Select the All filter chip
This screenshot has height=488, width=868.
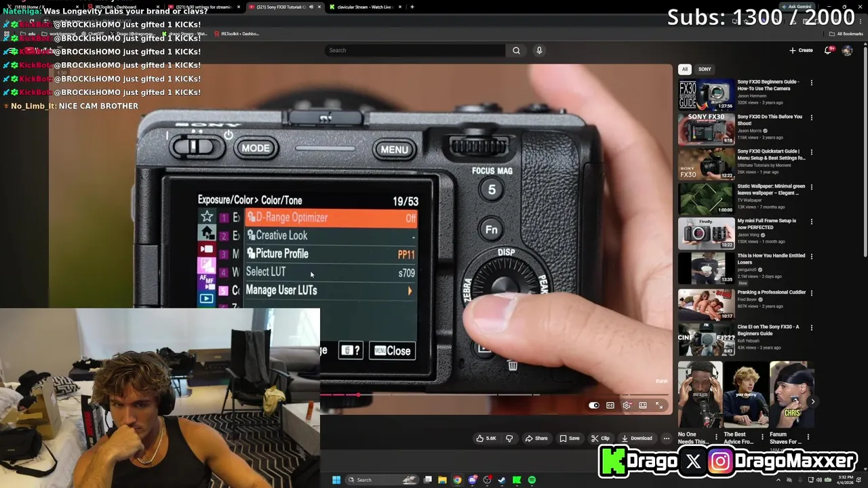(685, 69)
